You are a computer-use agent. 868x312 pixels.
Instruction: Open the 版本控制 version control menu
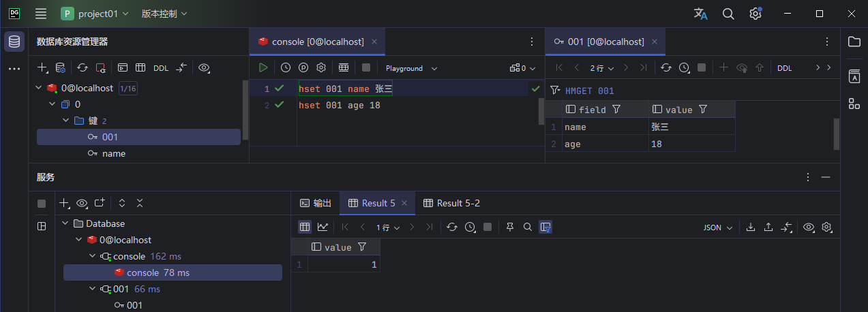pyautogui.click(x=164, y=14)
